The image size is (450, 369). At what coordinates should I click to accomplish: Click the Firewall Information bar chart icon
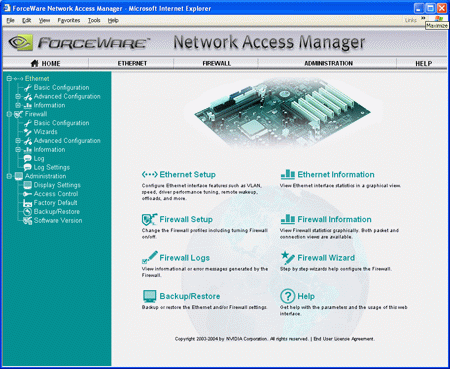coord(288,219)
